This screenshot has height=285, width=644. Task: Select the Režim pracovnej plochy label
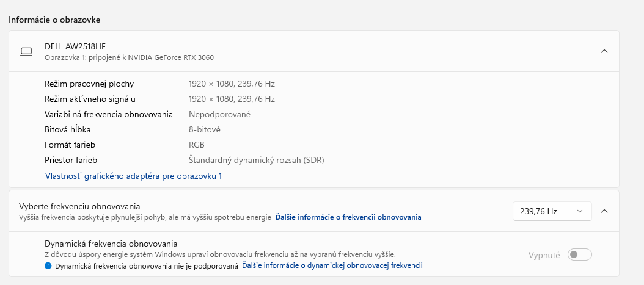89,84
